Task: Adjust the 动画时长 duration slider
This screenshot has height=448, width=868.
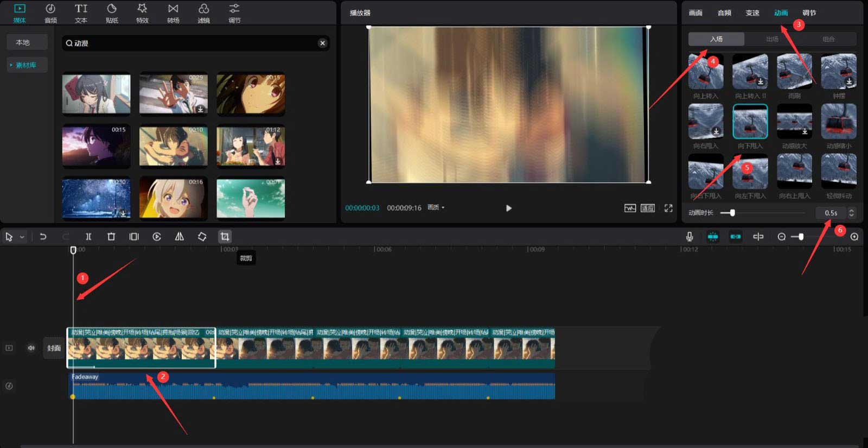Action: 732,213
